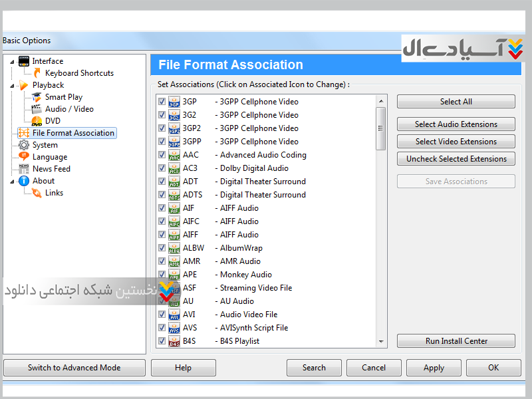Click the scroll down arrow in list
Image resolution: width=532 pixels, height=399 pixels.
click(381, 341)
